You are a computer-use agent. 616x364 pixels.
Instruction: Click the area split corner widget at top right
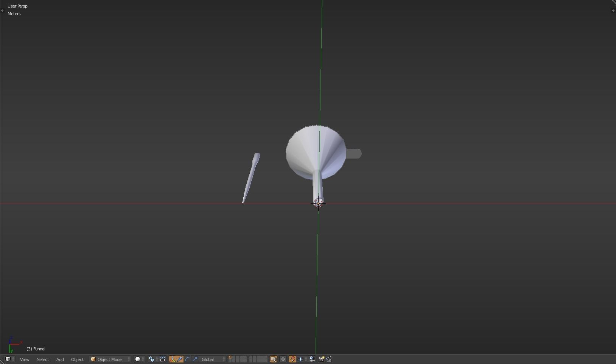click(x=613, y=2)
